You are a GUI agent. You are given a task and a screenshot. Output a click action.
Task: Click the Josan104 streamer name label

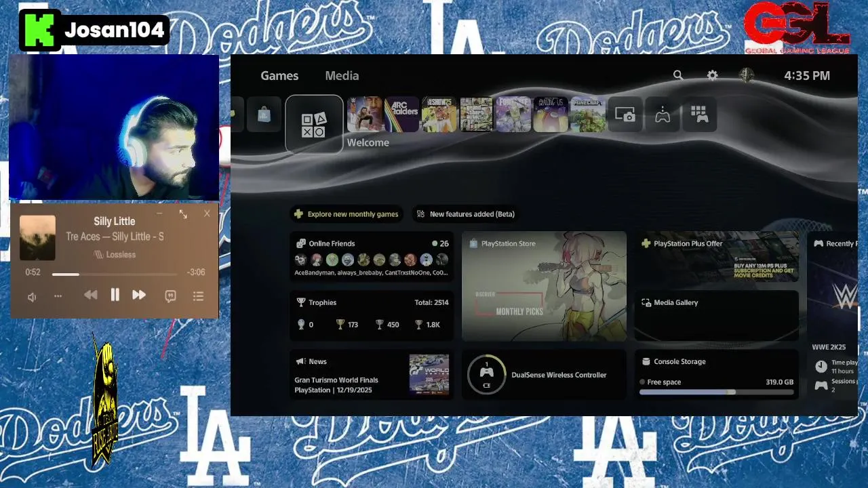(114, 30)
